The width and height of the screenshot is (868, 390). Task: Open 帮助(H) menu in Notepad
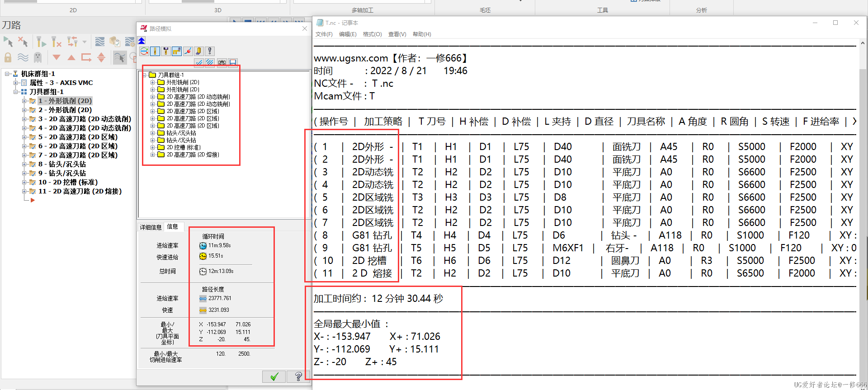click(422, 34)
